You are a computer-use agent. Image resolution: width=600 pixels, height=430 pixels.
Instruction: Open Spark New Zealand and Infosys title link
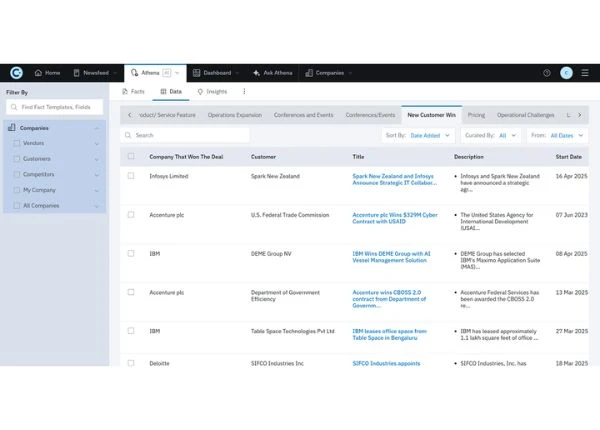[394, 179]
